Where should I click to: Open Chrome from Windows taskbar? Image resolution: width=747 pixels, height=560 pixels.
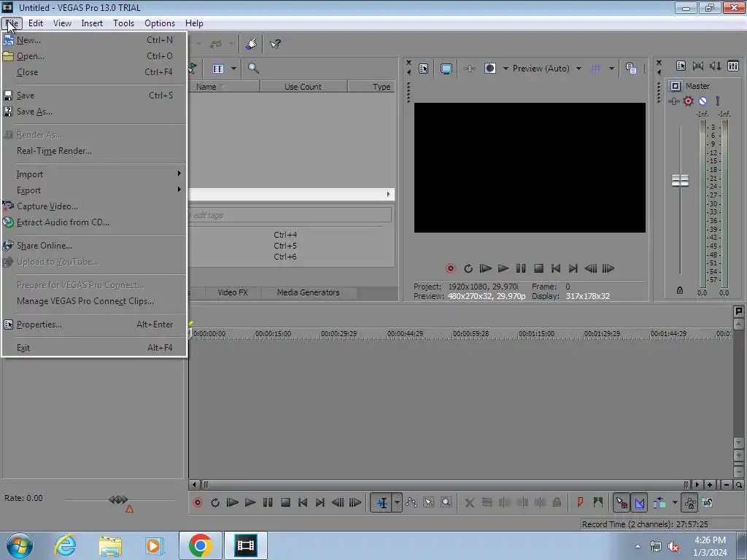click(200, 545)
